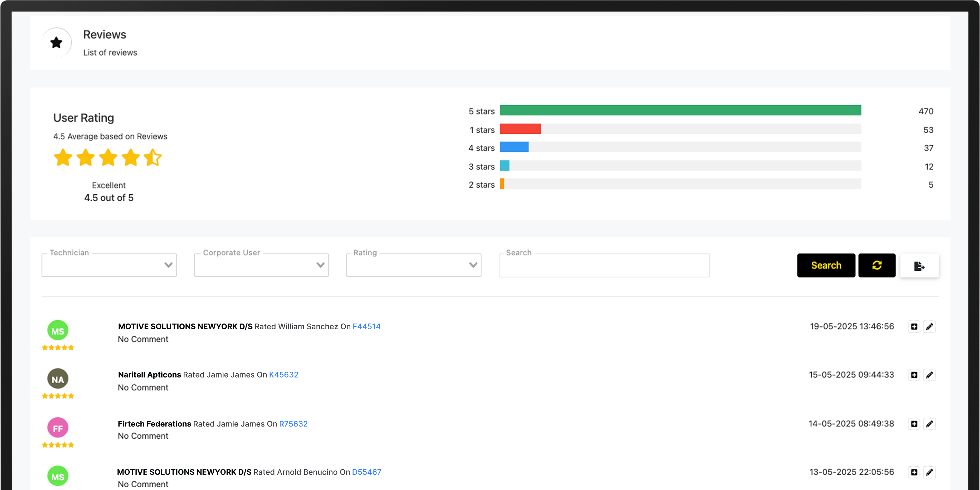Click timestamp 14-05-2025 08:49:38

pos(851,424)
